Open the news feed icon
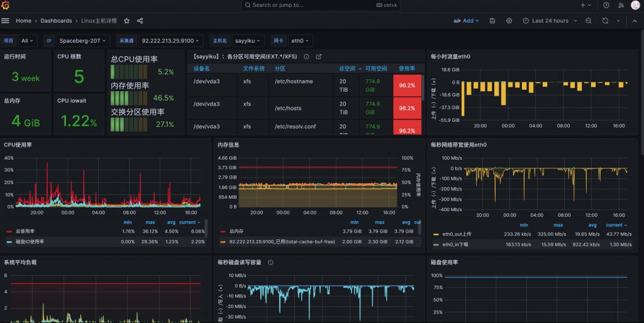Image resolution: width=644 pixels, height=323 pixels. pos(621,5)
